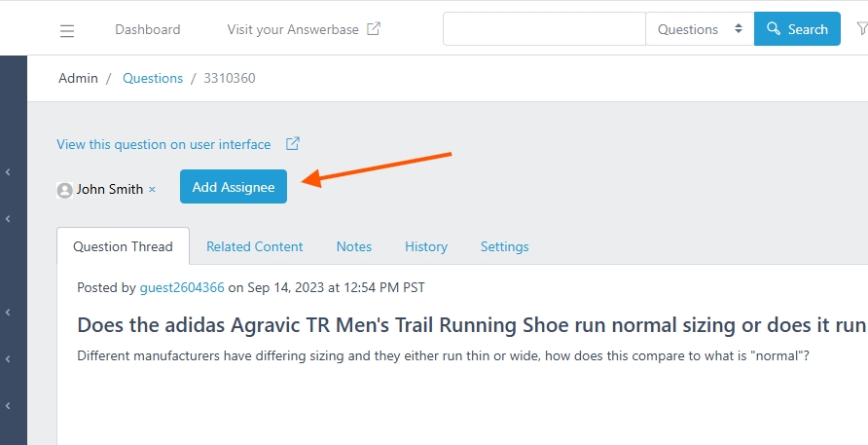Click John Smith's avatar icon
Screen dimensions: 868x445
click(65, 190)
